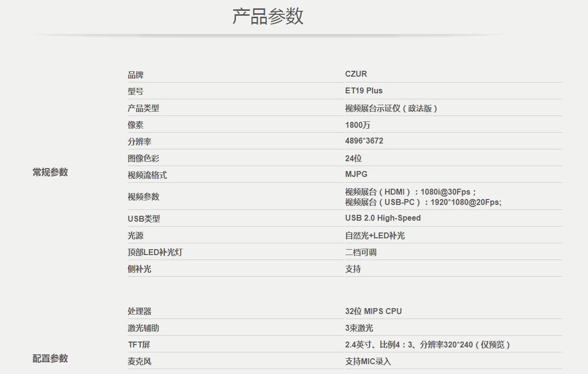The image size is (588, 374).
Task: Select the 二档可调 value
Action: [361, 252]
